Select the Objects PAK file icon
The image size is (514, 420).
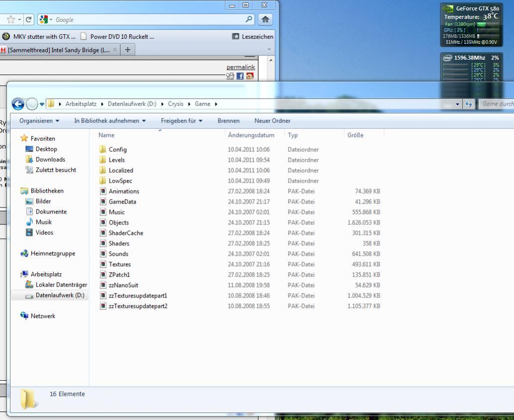[x=103, y=222]
